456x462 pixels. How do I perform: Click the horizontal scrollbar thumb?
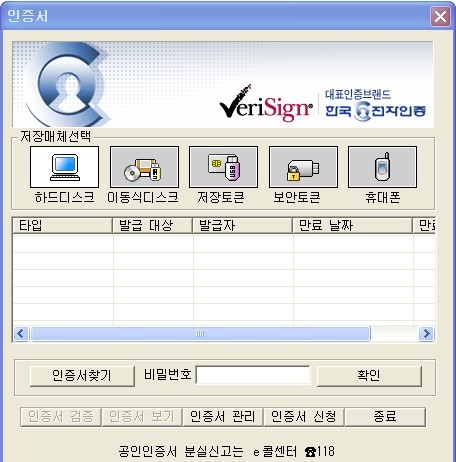[200, 334]
